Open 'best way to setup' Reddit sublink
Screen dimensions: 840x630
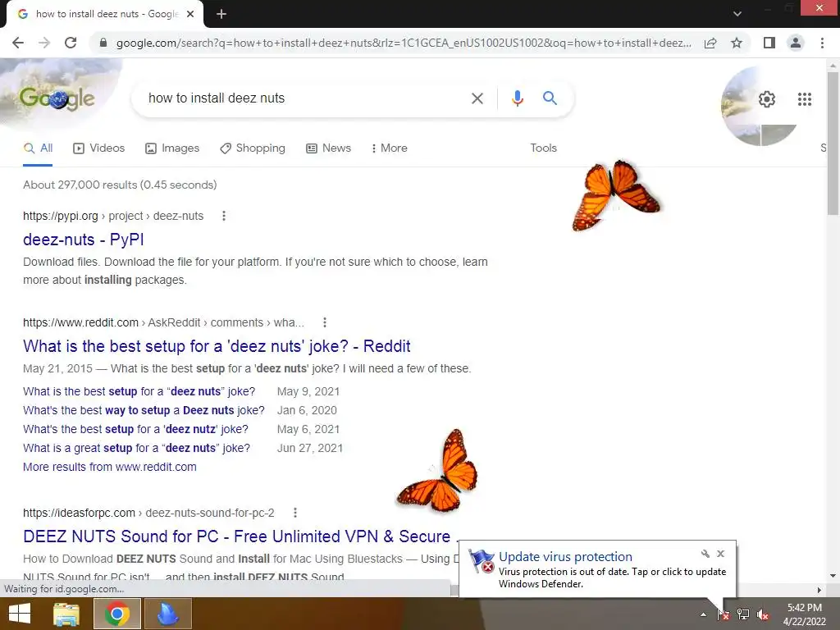pyautogui.click(x=144, y=410)
